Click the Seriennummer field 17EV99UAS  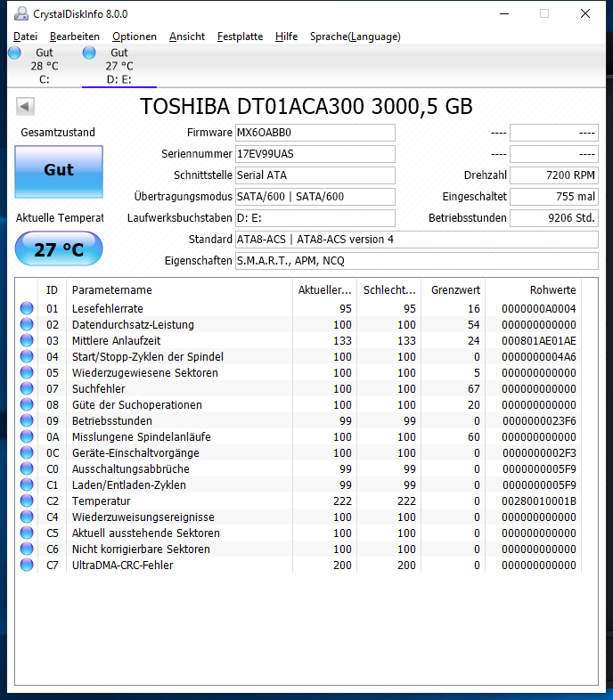[x=315, y=154]
